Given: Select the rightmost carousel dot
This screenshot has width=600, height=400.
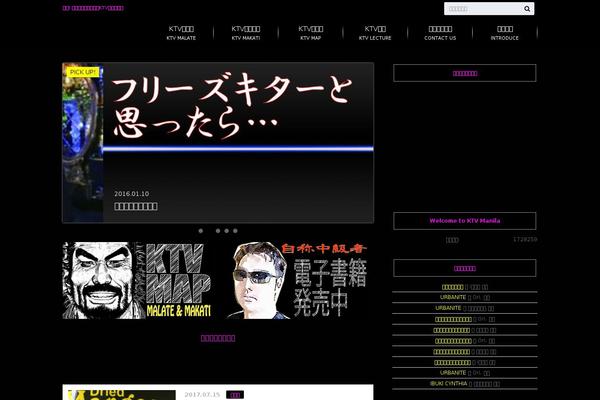Looking at the screenshot, I should (235, 231).
